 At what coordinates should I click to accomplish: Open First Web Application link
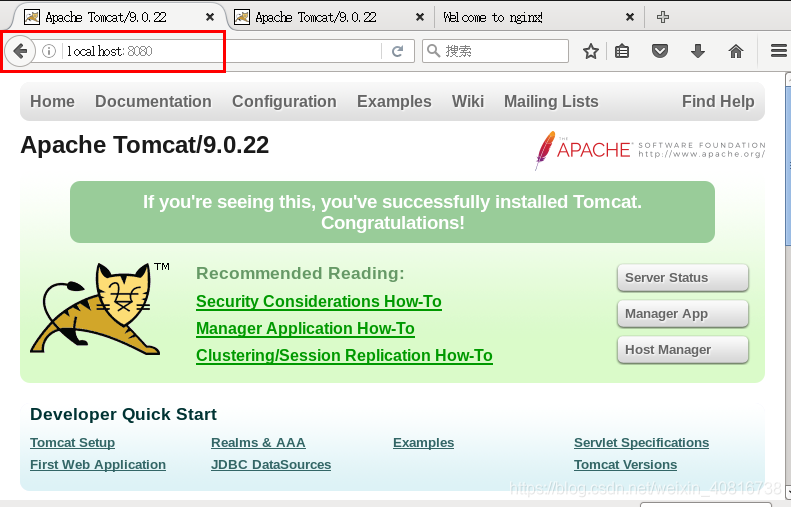tap(98, 465)
